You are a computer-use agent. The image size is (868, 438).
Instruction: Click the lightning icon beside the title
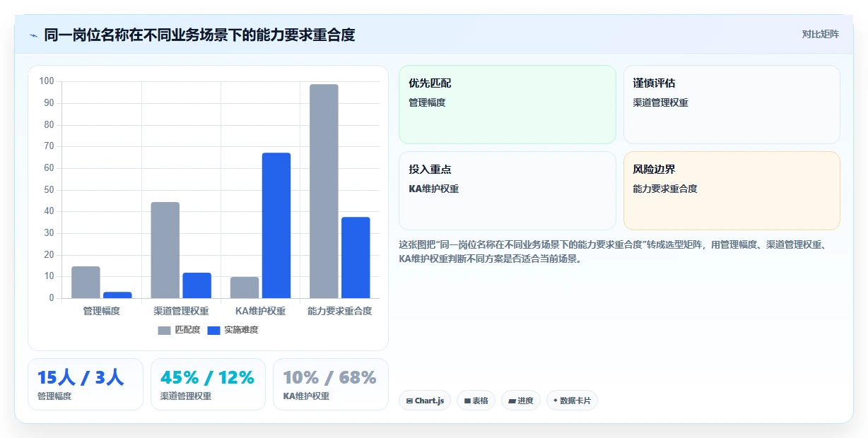pyautogui.click(x=33, y=35)
